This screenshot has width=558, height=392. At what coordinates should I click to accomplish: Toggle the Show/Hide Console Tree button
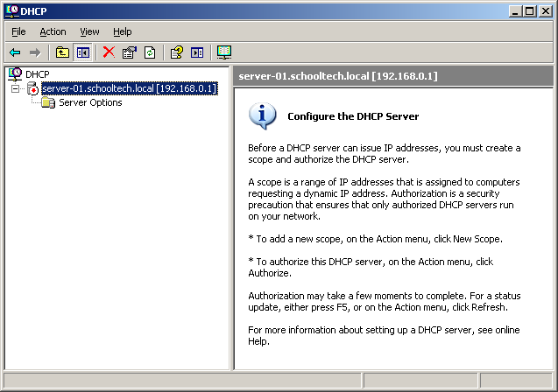82,52
